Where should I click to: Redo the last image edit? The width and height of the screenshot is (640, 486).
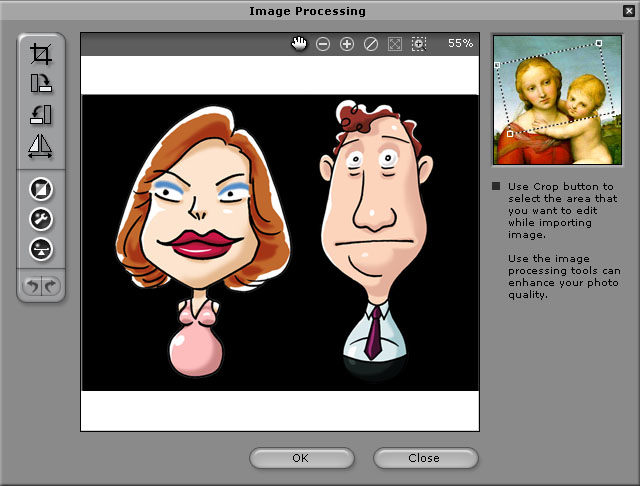click(50, 286)
